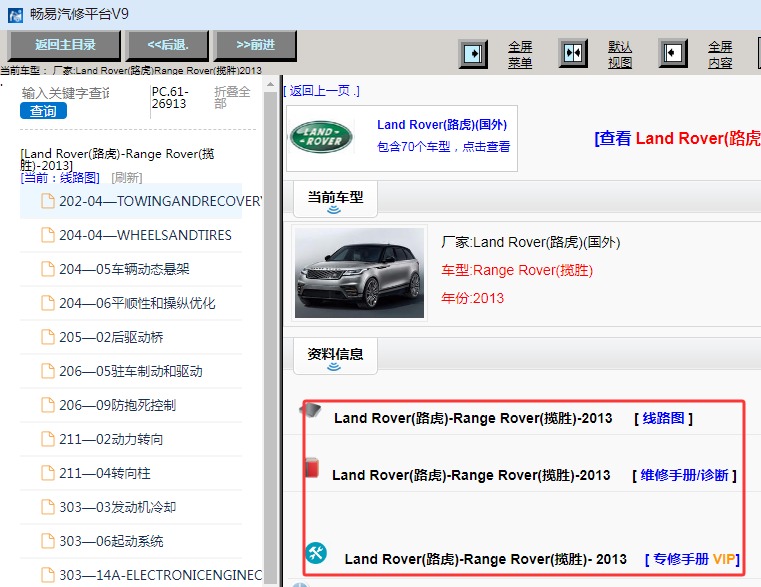
Task: Click document icon beside 303—06起动系统
Action: (x=48, y=541)
